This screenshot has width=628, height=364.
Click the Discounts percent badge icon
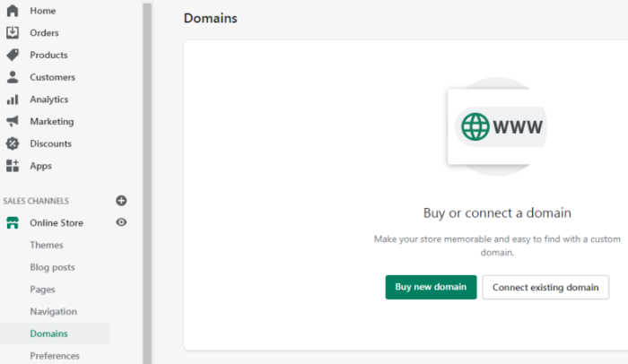(x=13, y=143)
